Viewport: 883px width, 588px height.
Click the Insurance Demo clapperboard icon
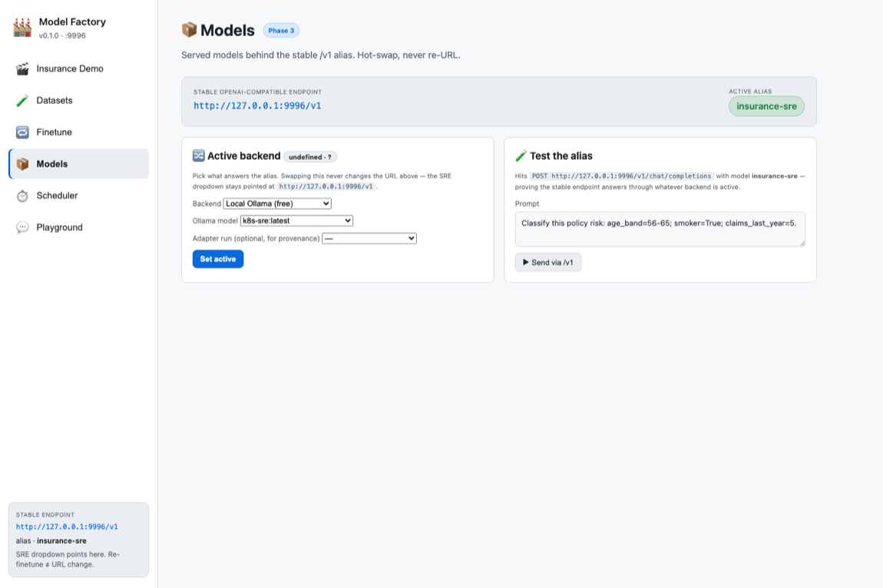tap(22, 69)
